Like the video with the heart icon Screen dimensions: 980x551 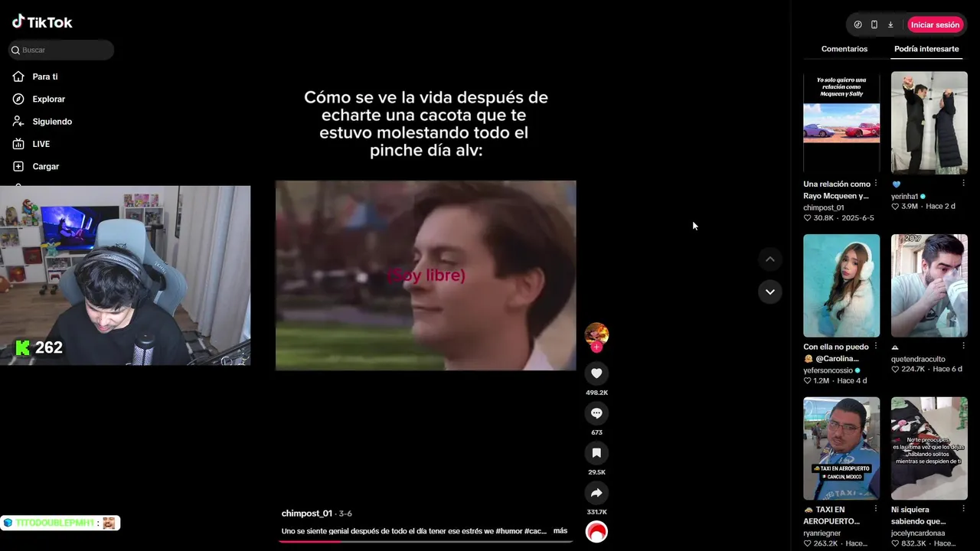click(596, 373)
